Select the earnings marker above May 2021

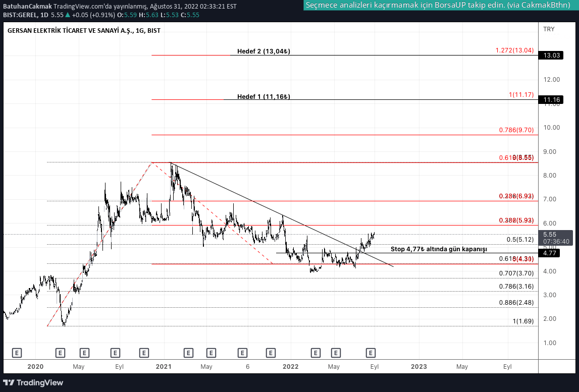pos(211,353)
